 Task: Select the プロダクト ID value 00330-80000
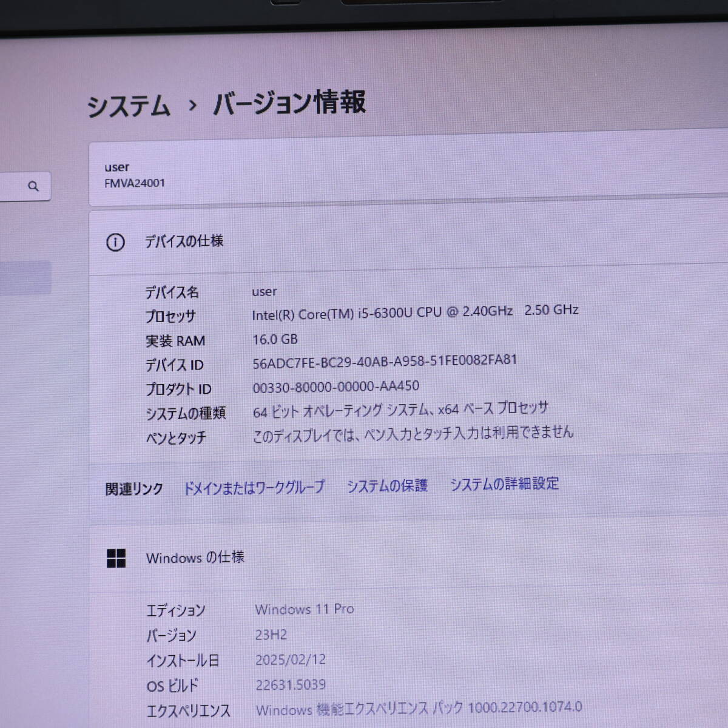[335, 386]
